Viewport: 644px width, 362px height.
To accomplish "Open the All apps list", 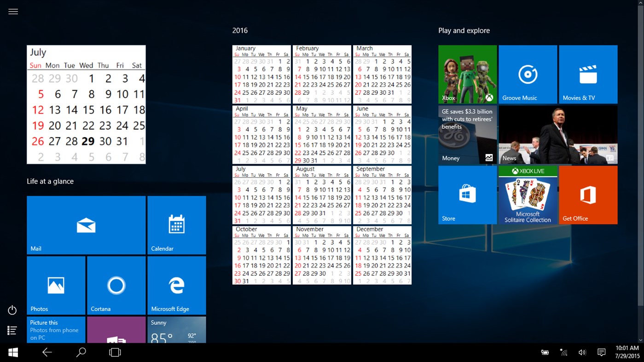I will click(12, 330).
